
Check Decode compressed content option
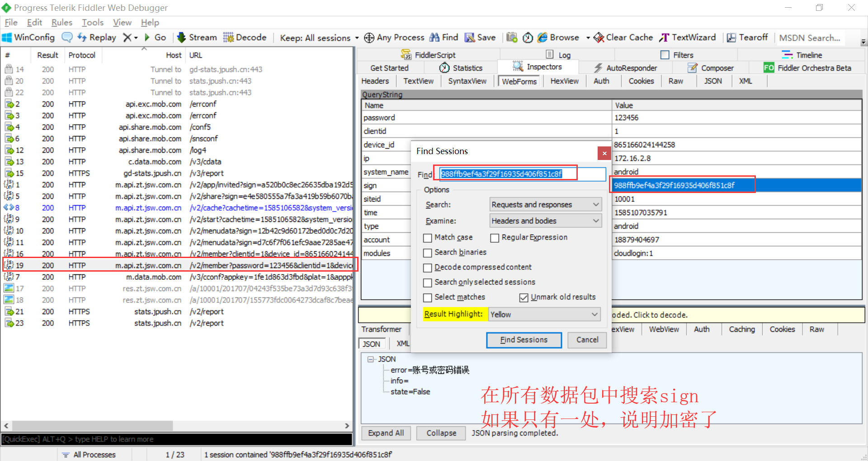(x=427, y=268)
